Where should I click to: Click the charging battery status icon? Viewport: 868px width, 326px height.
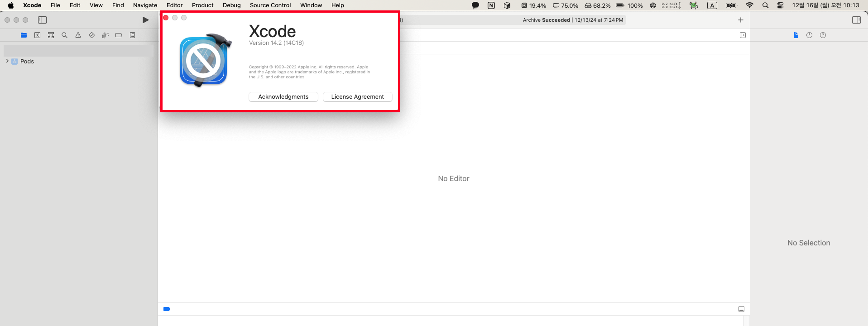click(x=731, y=5)
